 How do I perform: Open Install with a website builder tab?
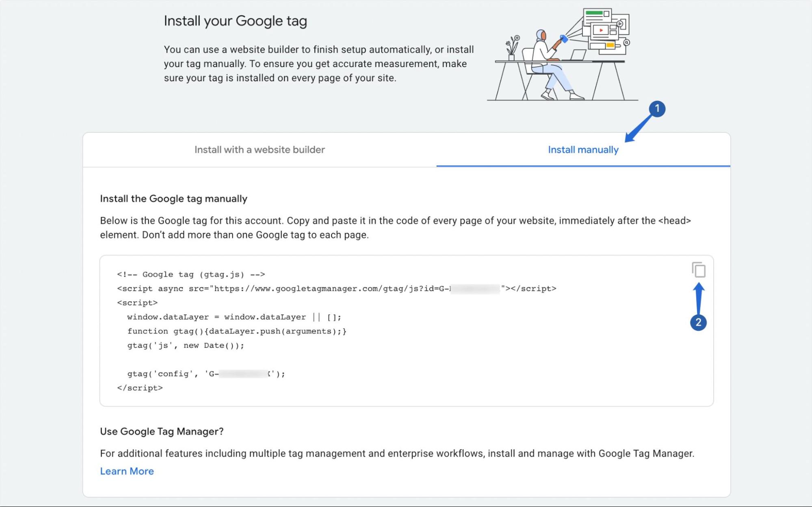click(x=260, y=149)
